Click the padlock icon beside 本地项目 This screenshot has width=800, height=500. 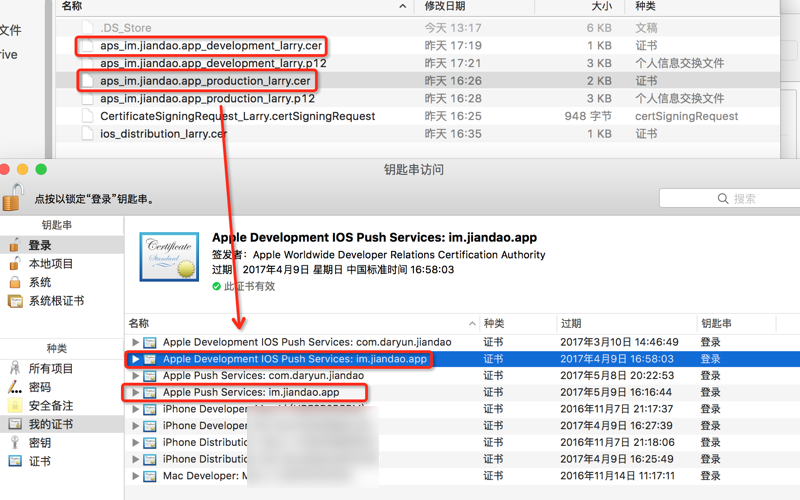tap(15, 263)
